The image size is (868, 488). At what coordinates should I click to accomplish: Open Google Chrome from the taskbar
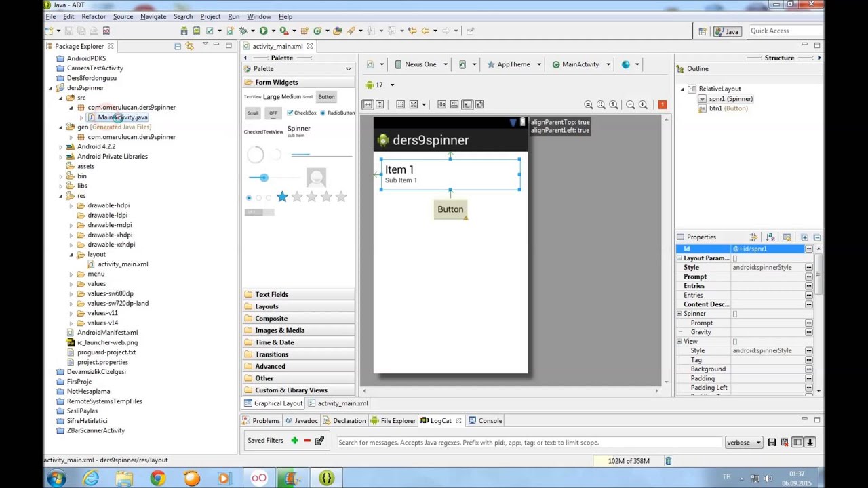click(x=157, y=479)
